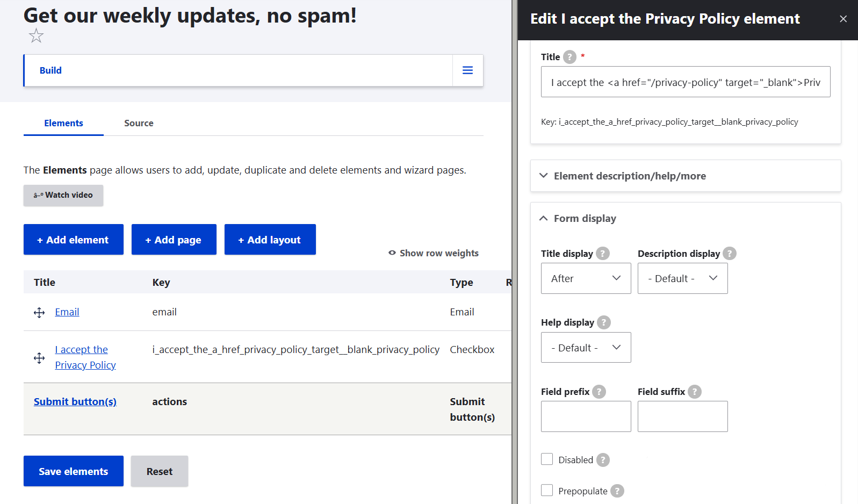This screenshot has width=858, height=504.
Task: Click the long privacy policy key cell in the table
Action: click(296, 350)
